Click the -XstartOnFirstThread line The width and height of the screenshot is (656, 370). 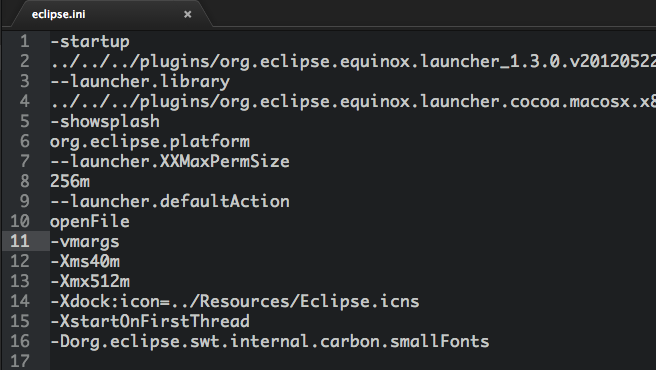[x=150, y=321]
